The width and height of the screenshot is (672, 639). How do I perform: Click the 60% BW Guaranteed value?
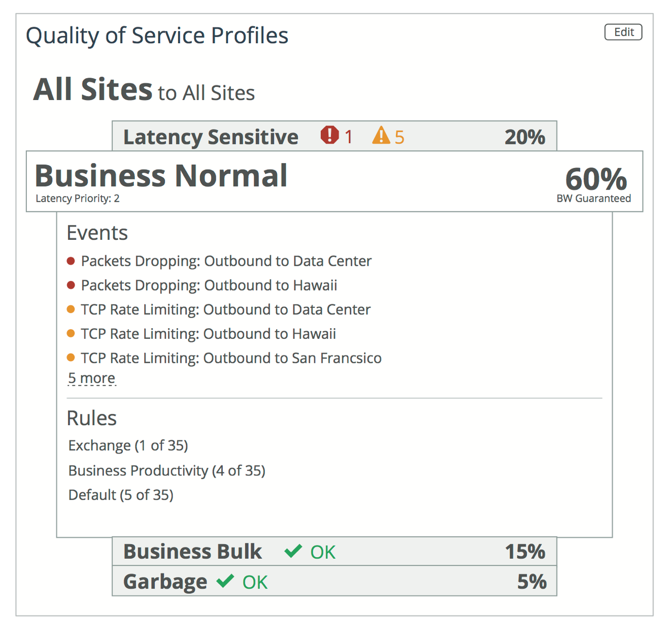595,180
